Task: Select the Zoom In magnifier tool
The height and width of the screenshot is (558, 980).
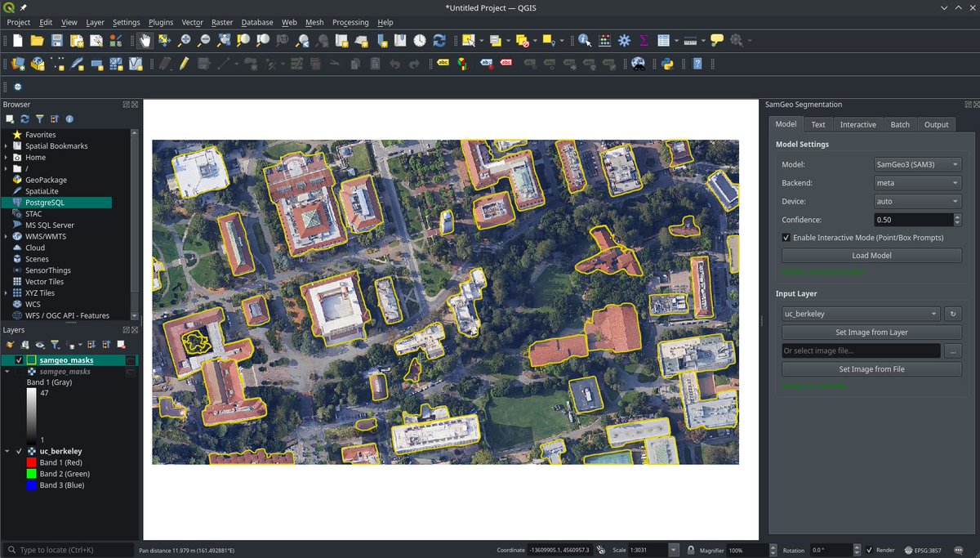Action: [x=185, y=40]
